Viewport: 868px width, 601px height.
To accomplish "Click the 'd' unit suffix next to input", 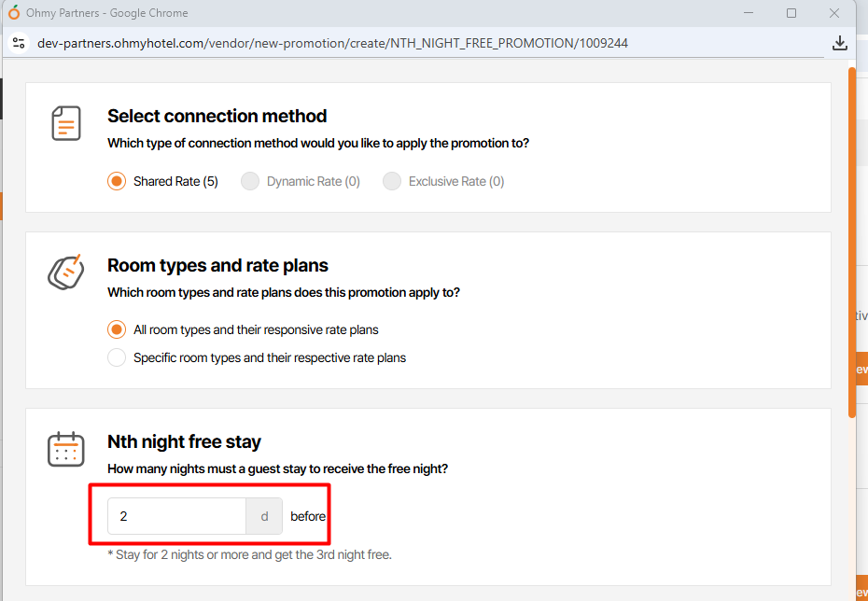I will [x=264, y=516].
